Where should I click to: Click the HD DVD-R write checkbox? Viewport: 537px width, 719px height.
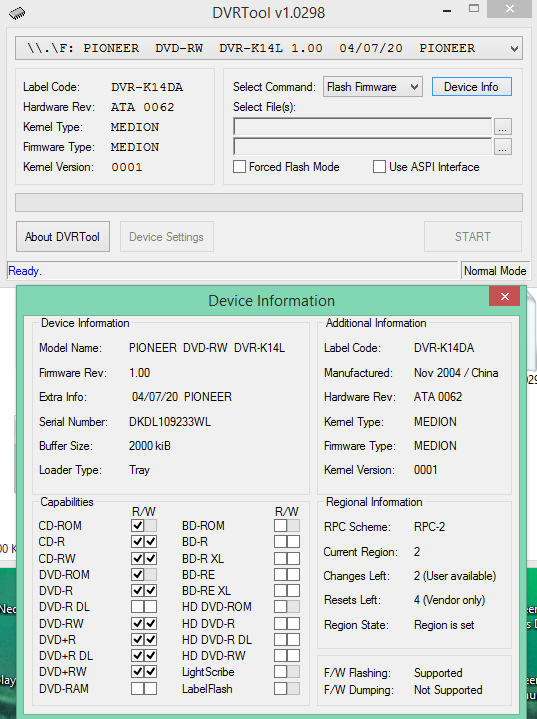(293, 623)
